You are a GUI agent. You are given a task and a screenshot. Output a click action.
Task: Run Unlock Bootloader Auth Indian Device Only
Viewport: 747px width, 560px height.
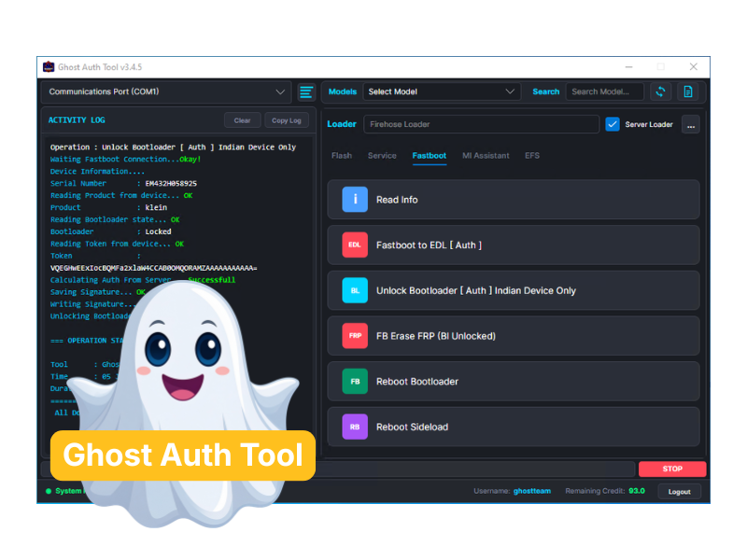coord(514,290)
